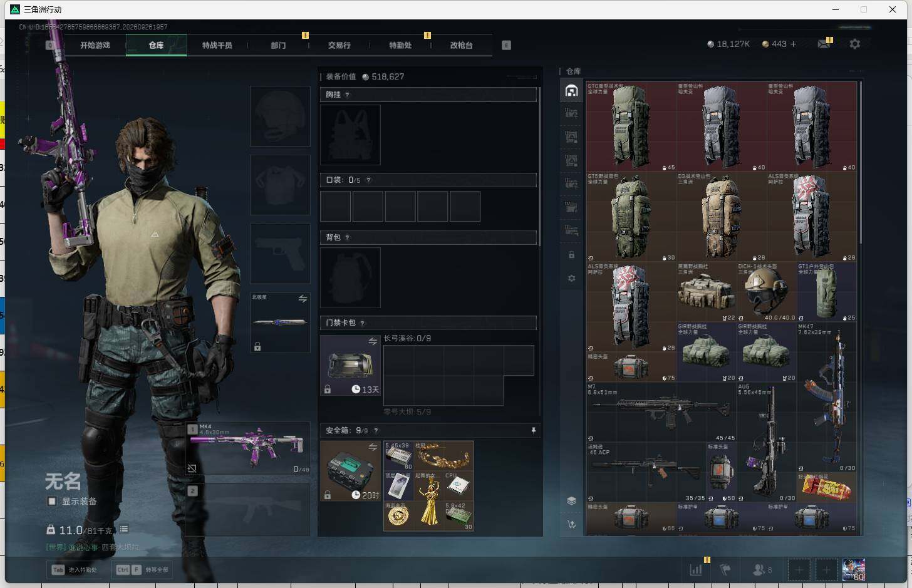
Task: Click the warehouse sidebar lock icon
Action: coord(571,255)
